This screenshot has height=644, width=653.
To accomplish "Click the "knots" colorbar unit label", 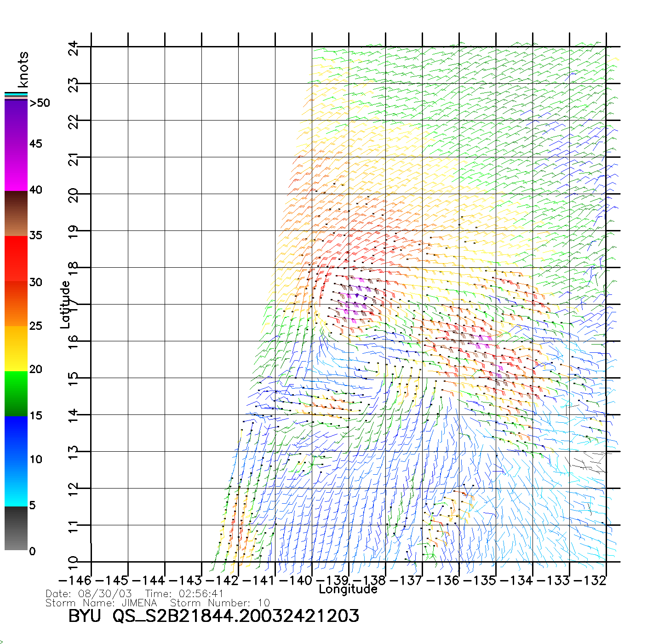I will click(x=23, y=69).
